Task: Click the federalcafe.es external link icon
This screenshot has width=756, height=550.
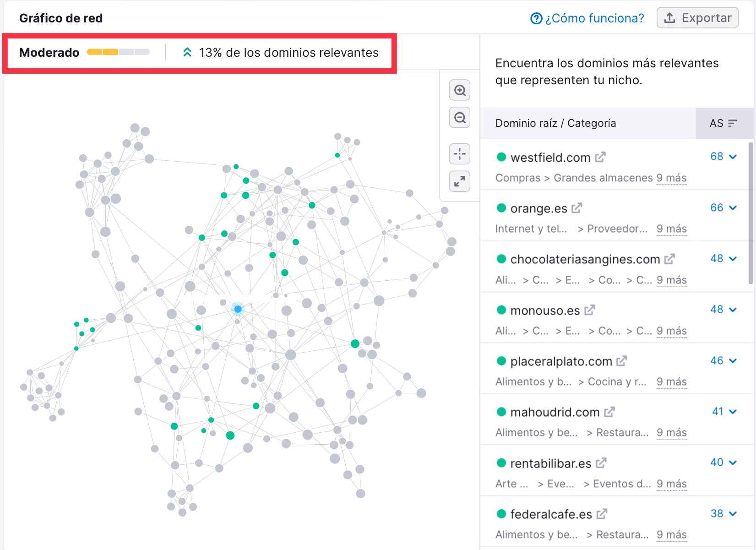Action: 602,514
